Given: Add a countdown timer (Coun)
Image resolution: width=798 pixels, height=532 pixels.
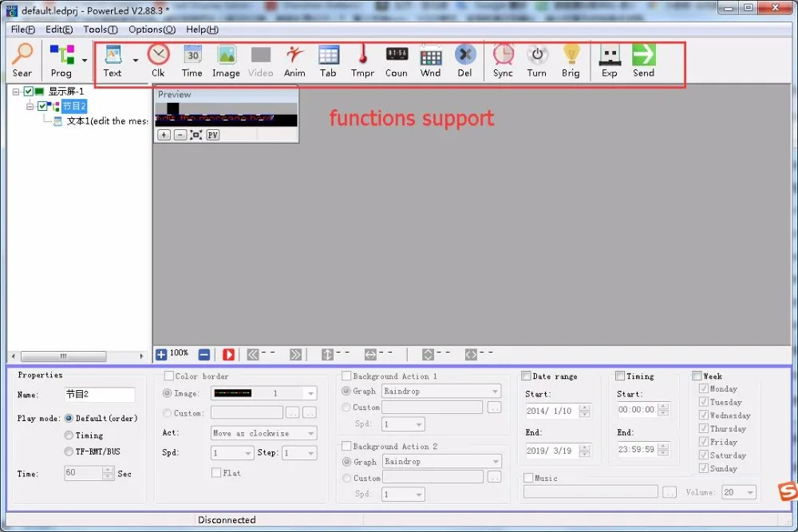Looking at the screenshot, I should (x=397, y=60).
